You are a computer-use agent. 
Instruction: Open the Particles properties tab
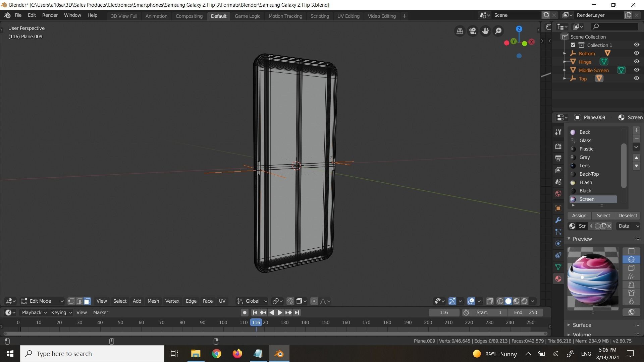click(x=558, y=232)
